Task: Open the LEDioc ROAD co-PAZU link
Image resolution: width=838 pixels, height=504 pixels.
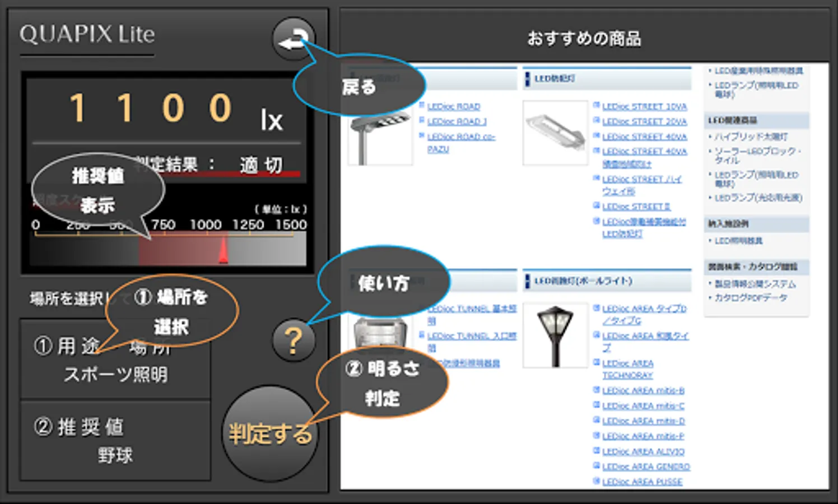Action: [x=461, y=143]
